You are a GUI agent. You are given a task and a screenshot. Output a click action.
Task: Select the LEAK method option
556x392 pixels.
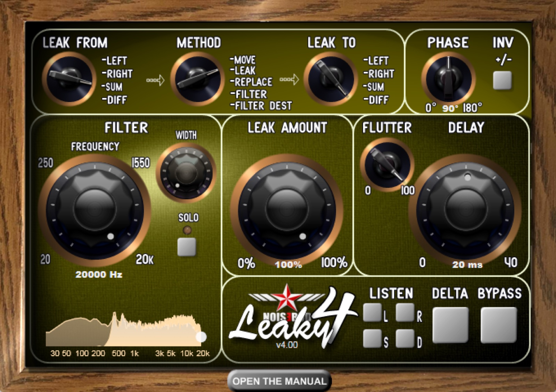tap(243, 70)
